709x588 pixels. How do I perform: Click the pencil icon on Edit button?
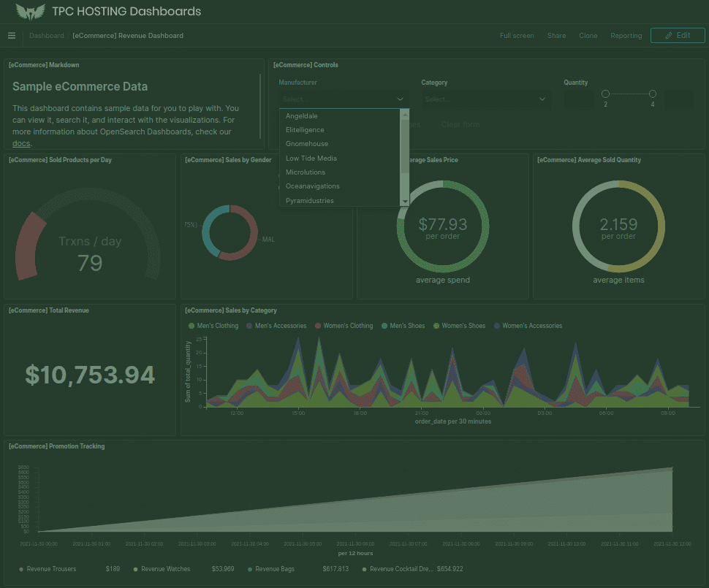click(668, 35)
